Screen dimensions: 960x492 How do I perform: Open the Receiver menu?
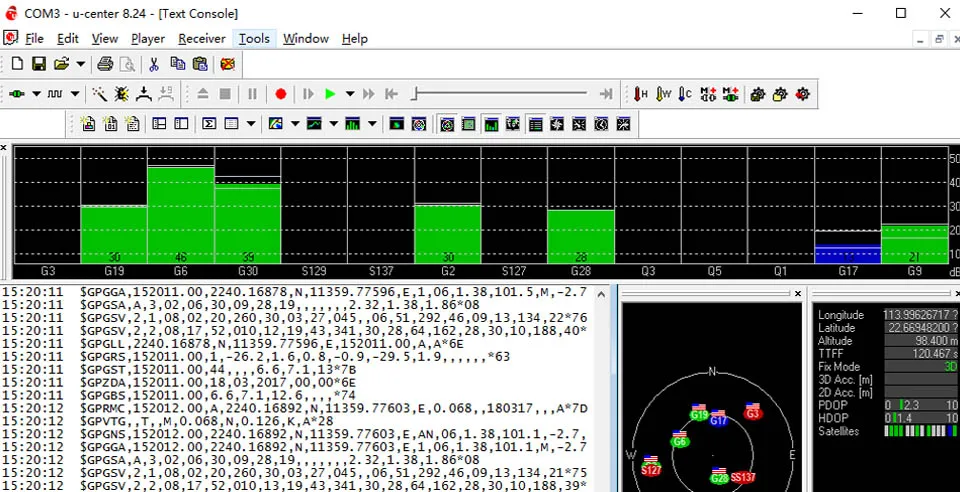(x=201, y=39)
